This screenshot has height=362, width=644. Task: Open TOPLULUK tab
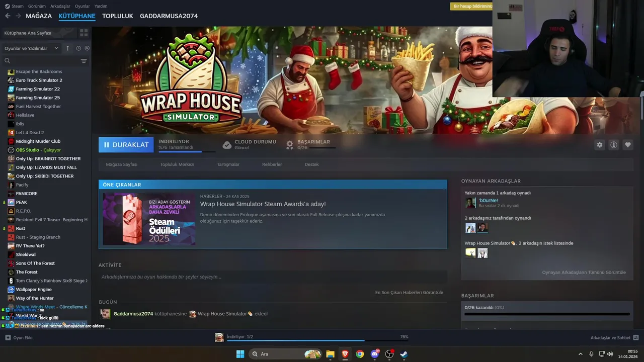click(118, 16)
